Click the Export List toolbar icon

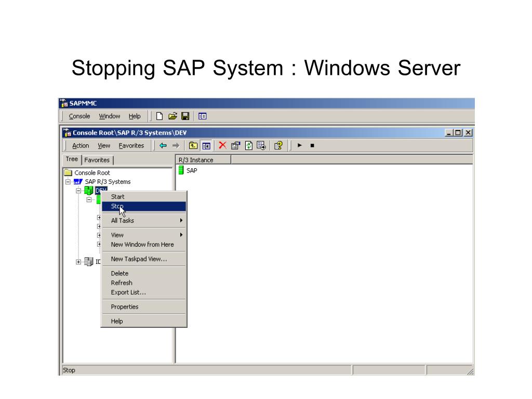pyautogui.click(x=261, y=145)
